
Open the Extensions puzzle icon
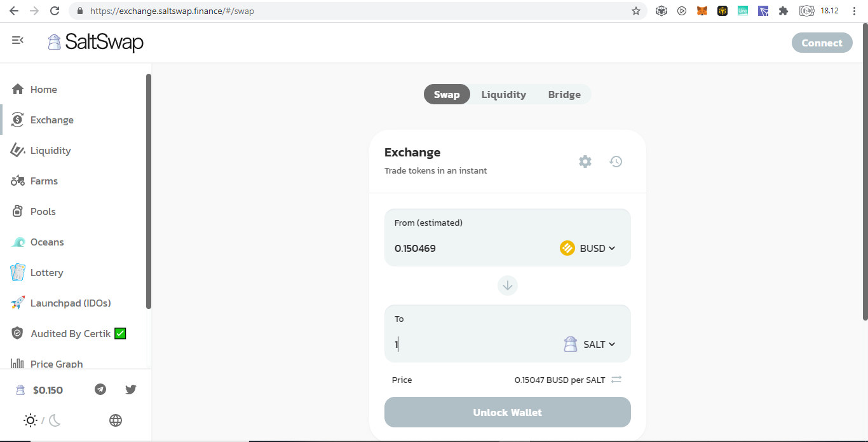click(x=783, y=11)
